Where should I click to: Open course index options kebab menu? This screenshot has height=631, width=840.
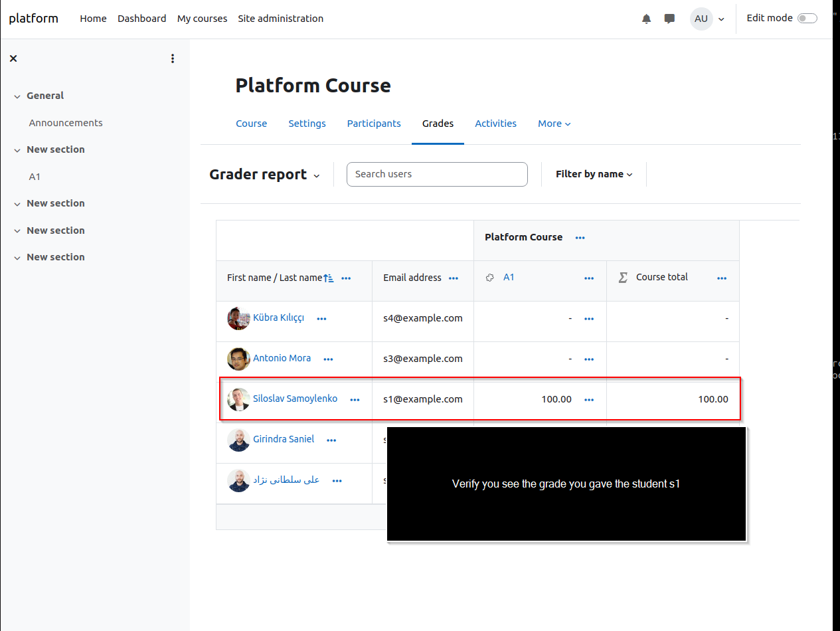[x=173, y=58]
